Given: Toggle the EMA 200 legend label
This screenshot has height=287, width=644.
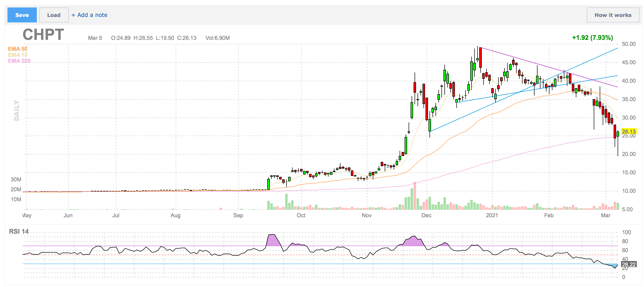Looking at the screenshot, I should 19,61.
